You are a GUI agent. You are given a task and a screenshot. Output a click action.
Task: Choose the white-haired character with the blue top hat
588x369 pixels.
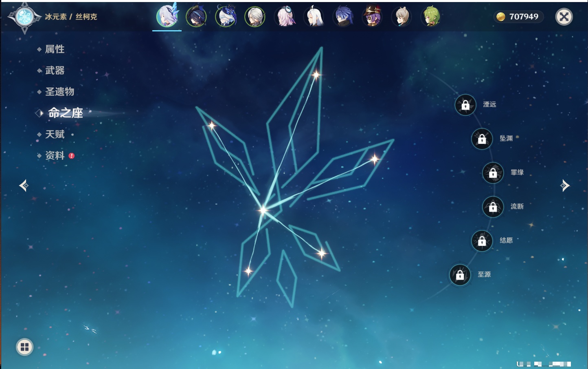click(226, 17)
